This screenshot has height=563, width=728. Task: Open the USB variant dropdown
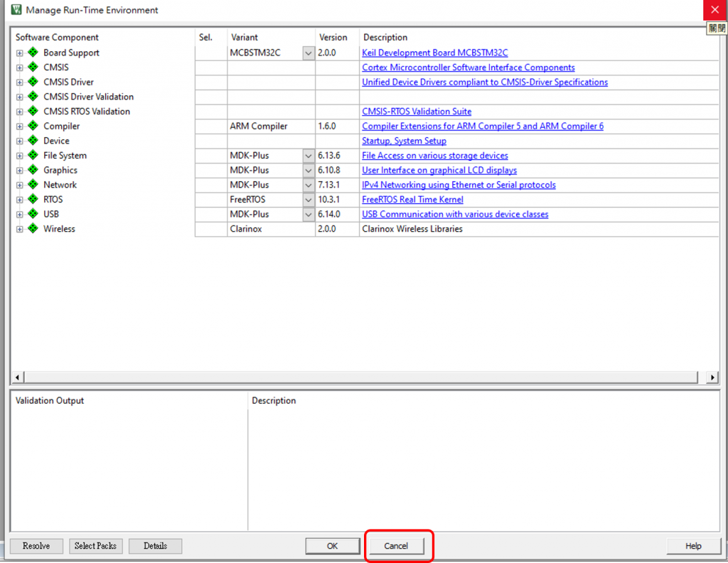(309, 215)
